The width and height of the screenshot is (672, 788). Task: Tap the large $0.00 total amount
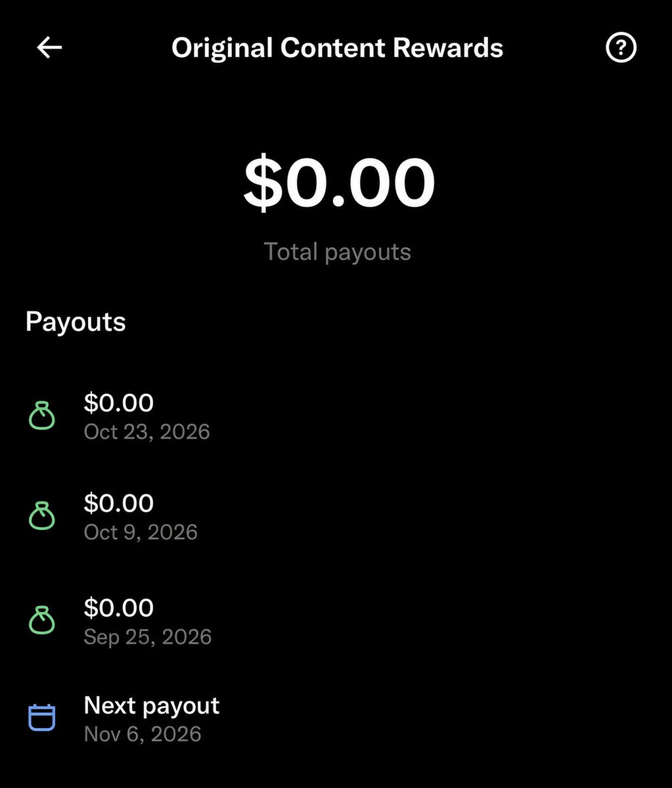[x=339, y=183]
